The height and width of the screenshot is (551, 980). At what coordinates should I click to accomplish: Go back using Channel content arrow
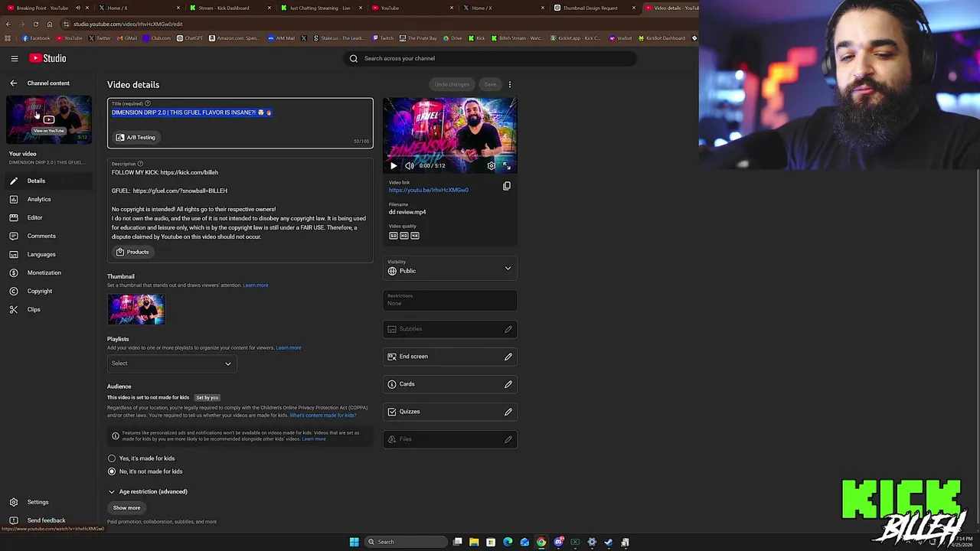point(13,83)
